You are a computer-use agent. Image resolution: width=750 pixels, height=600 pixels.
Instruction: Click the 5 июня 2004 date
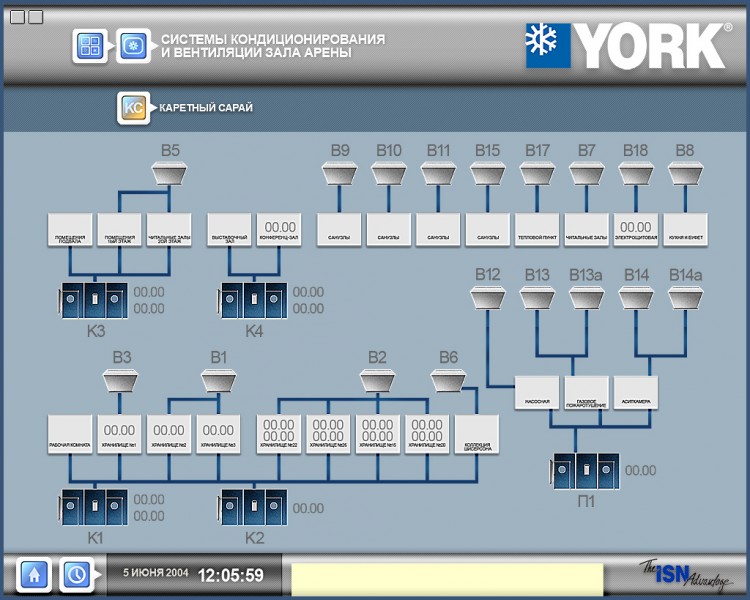[x=155, y=573]
